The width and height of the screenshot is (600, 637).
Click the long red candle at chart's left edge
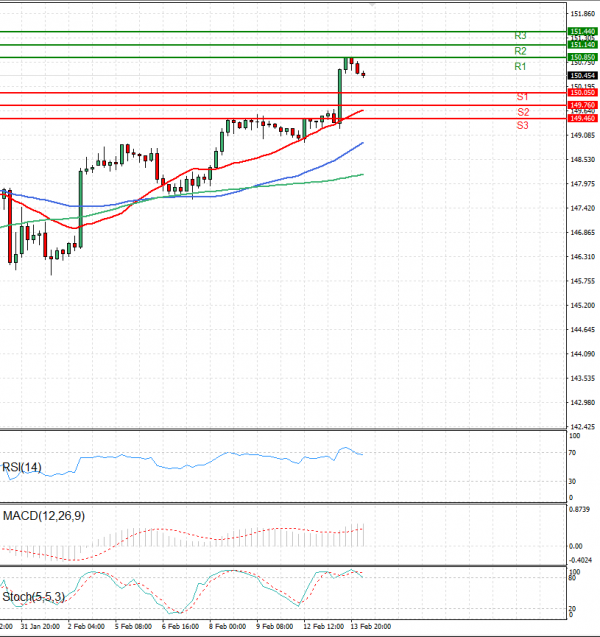tap(10, 226)
